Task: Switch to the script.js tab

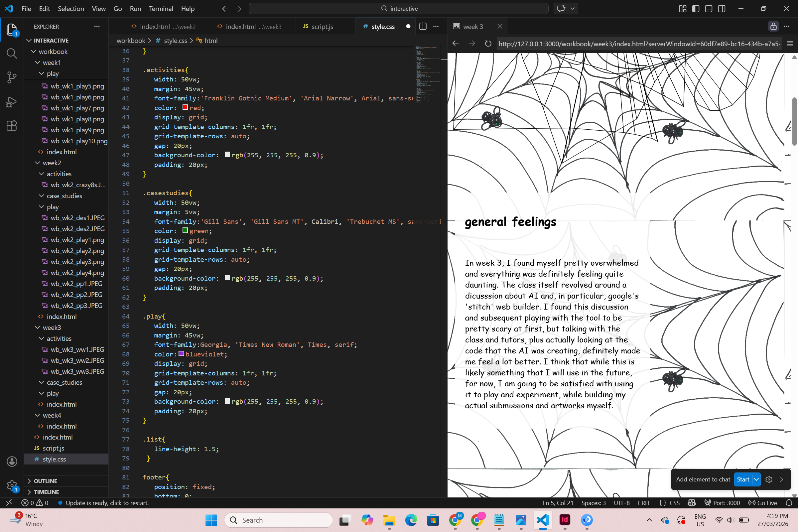Action: [x=322, y=27]
